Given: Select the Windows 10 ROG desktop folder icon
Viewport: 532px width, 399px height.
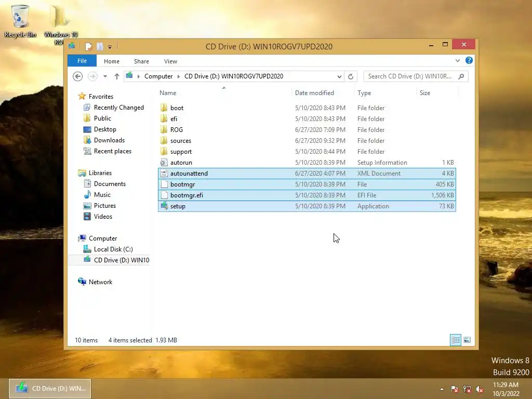Looking at the screenshot, I should tap(60, 24).
